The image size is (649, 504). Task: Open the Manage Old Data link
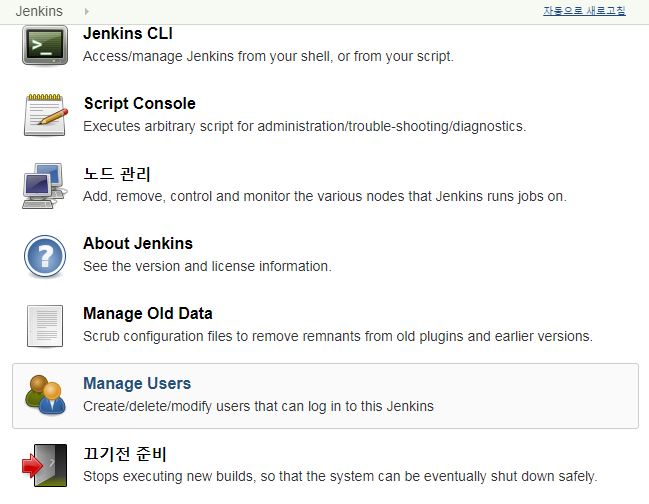coord(148,313)
